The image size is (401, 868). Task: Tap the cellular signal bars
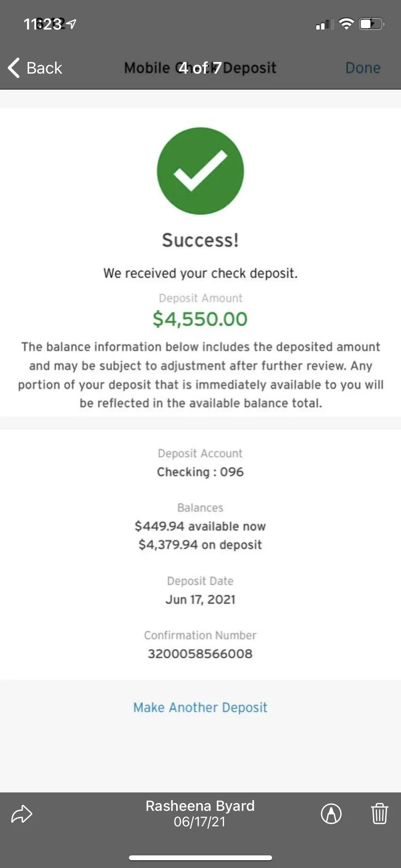coord(324,24)
